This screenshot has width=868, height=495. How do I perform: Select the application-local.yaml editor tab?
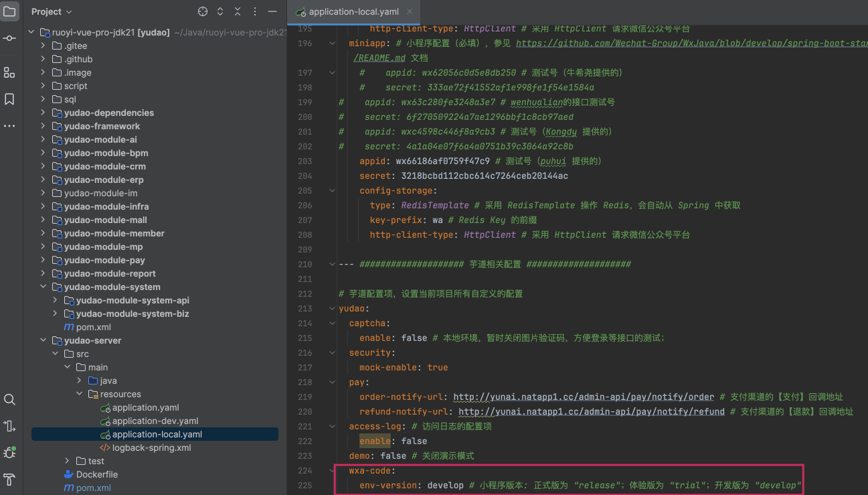tap(346, 12)
